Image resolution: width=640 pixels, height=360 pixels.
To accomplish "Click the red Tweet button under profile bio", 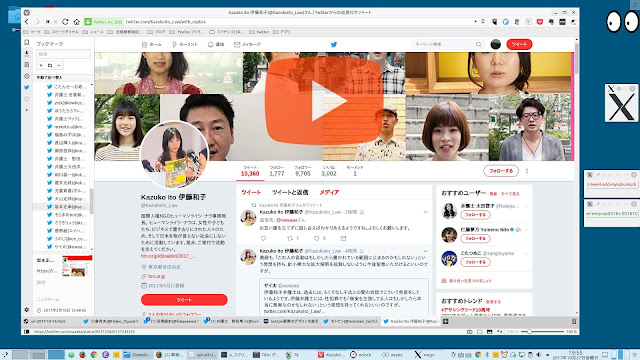I will [184, 300].
